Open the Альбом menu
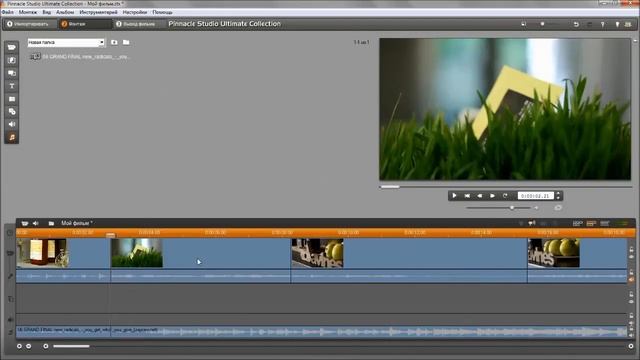 coord(65,12)
